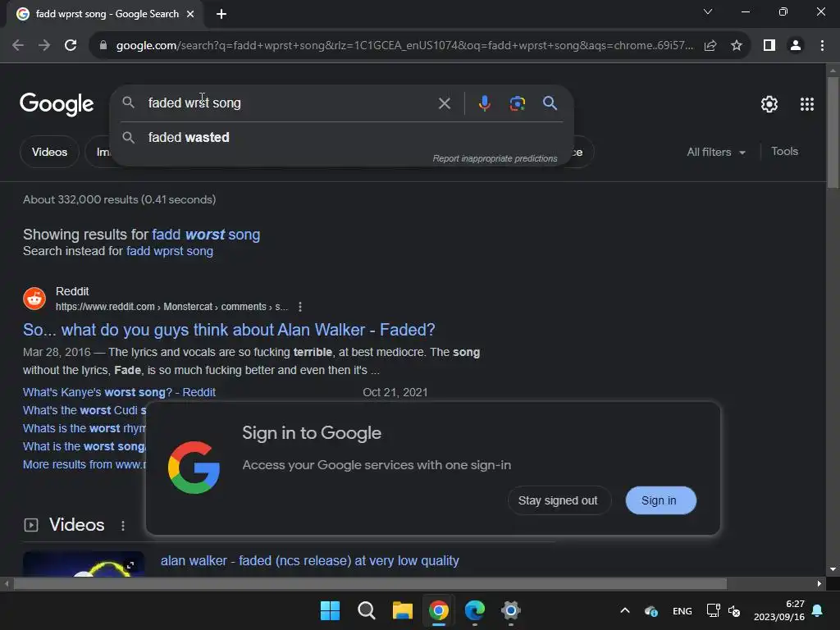Start voice search with microphone
Screen dimensions: 840x630
pos(484,103)
